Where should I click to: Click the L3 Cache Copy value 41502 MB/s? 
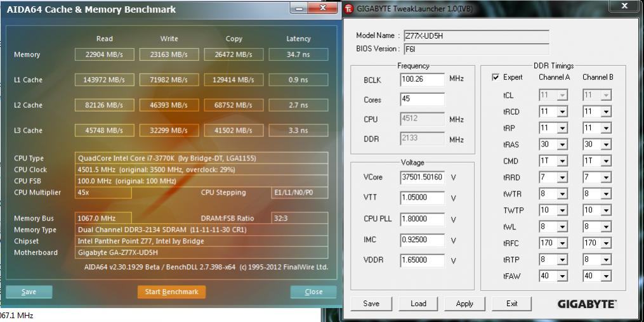[x=233, y=131]
